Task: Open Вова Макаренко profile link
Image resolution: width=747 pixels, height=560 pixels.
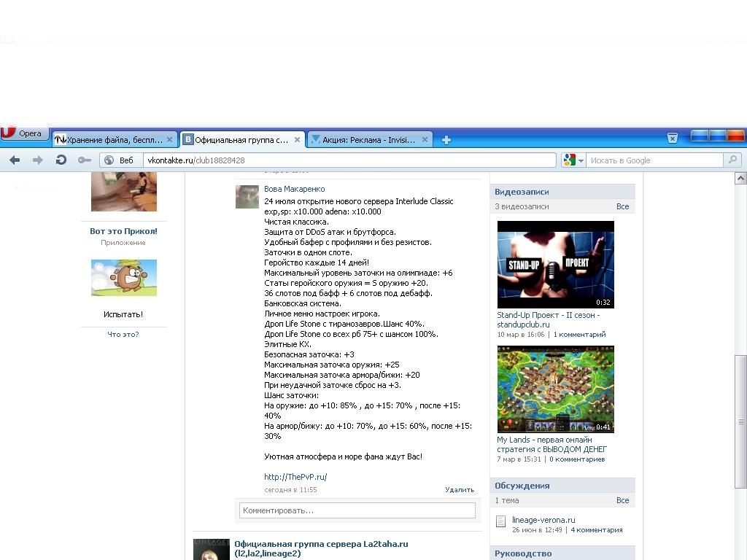Action: [295, 189]
